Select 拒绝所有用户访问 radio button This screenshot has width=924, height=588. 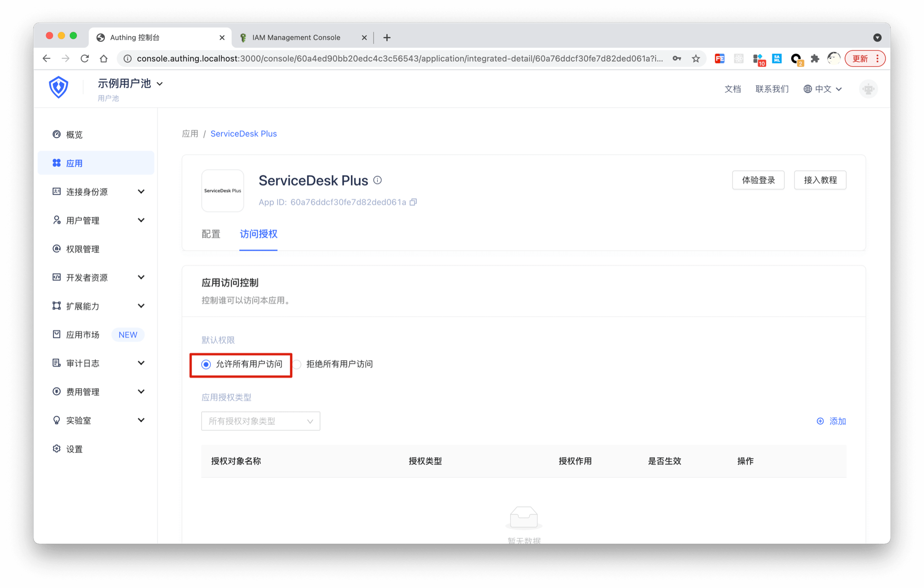297,365
